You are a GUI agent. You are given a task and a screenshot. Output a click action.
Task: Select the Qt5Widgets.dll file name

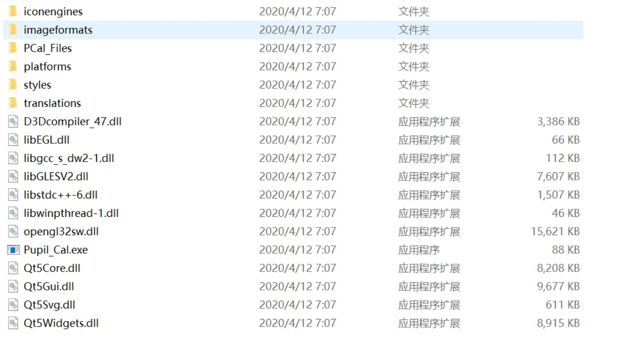(61, 323)
